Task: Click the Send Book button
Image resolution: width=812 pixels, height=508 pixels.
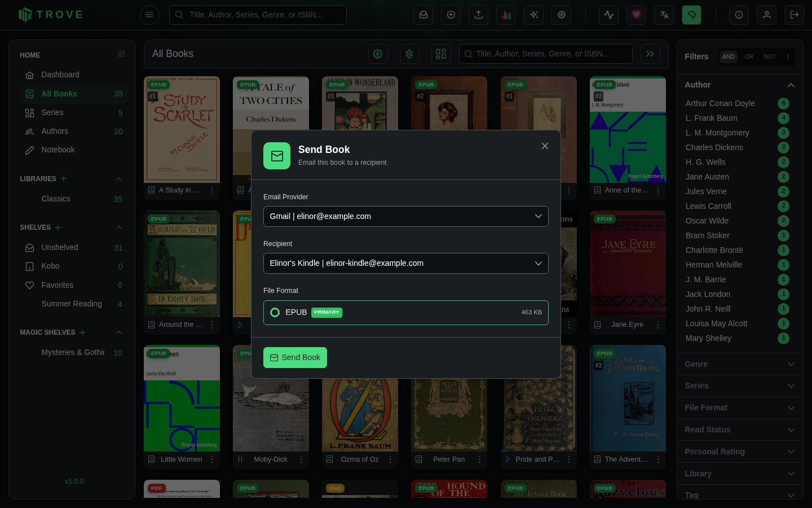Action: (295, 357)
